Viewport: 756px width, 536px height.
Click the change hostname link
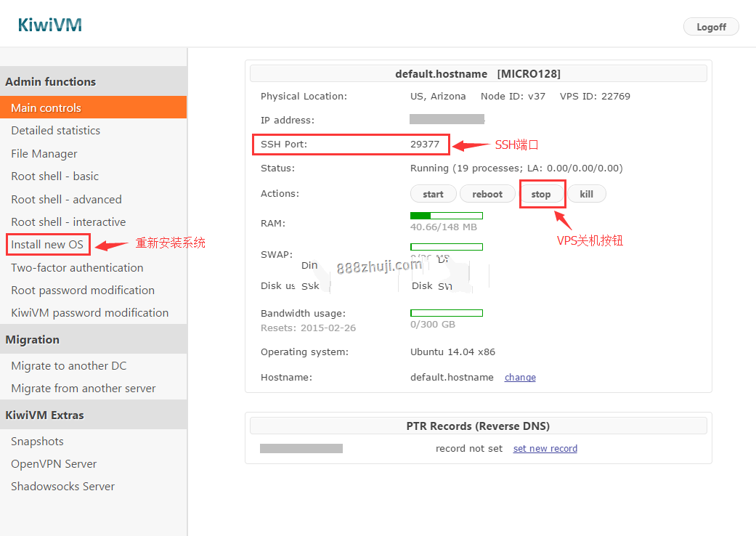point(520,378)
